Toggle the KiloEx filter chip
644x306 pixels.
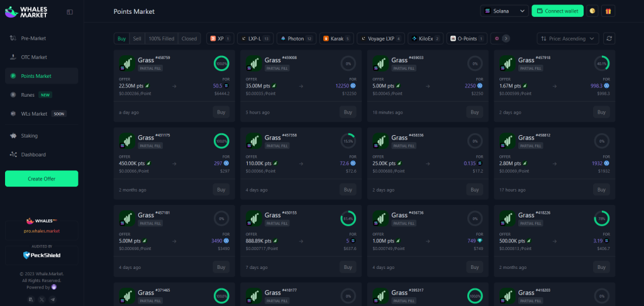[426, 38]
